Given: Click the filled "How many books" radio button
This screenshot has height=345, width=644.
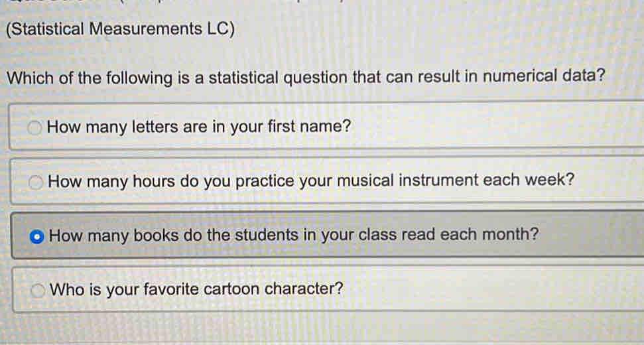Looking at the screenshot, I should (38, 236).
